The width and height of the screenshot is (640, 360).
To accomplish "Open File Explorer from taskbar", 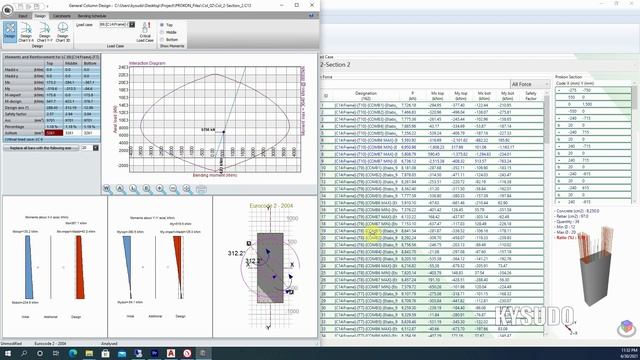I will pyautogui.click(x=89, y=353).
